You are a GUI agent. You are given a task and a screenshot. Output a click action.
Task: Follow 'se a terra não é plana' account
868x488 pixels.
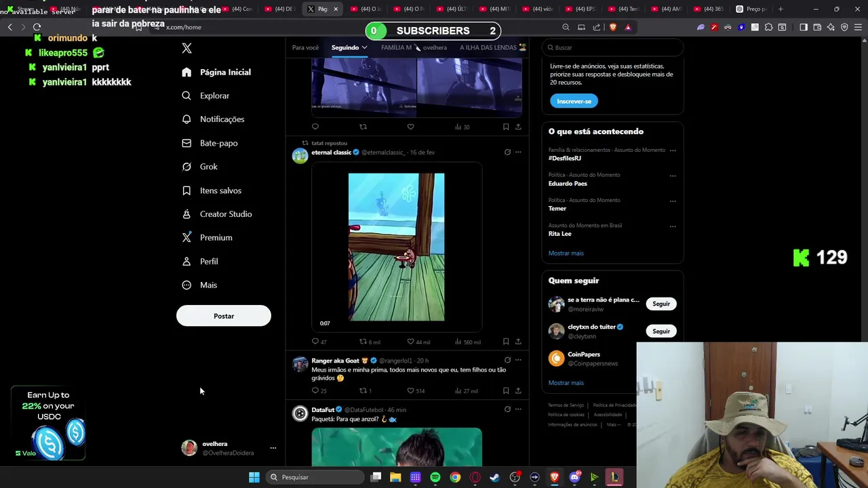661,304
